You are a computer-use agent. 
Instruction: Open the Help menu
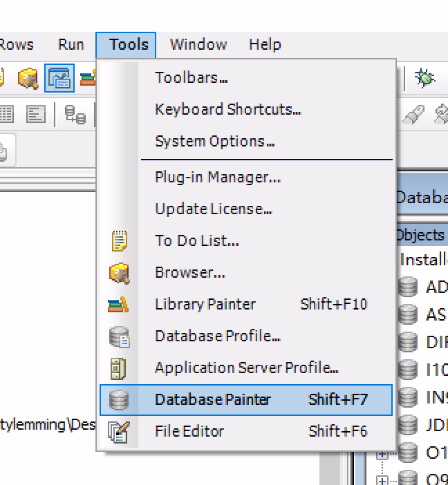(x=265, y=45)
